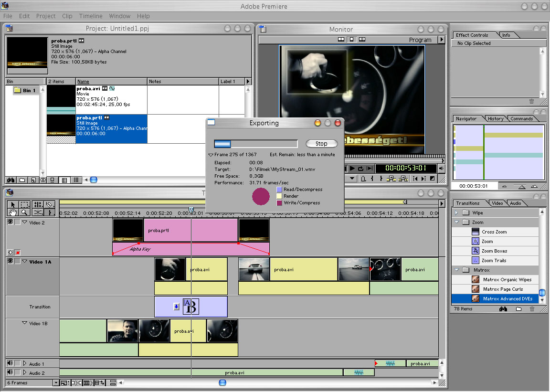Stop the export in progress
550x392 pixels.
pyautogui.click(x=321, y=144)
